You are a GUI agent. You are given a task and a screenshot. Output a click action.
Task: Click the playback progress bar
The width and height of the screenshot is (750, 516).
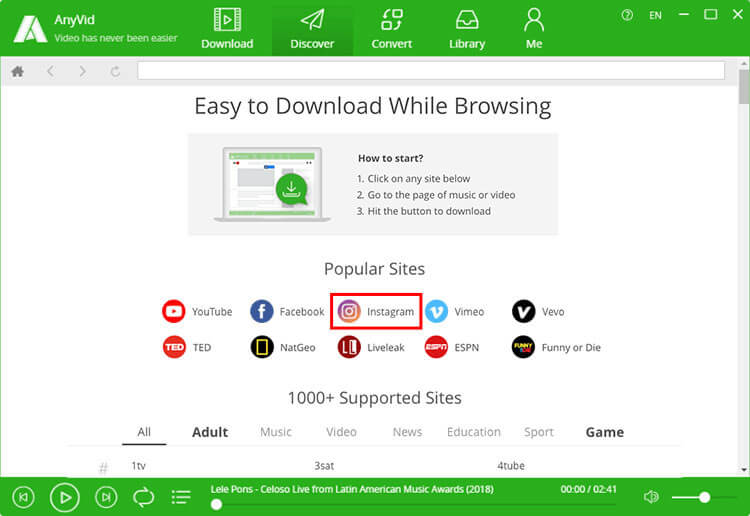click(414, 505)
